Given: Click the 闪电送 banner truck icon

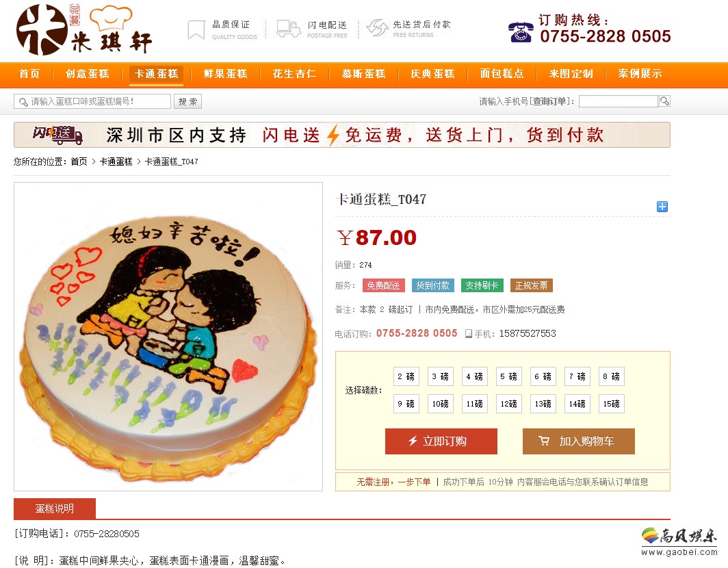Looking at the screenshot, I should tap(58, 135).
